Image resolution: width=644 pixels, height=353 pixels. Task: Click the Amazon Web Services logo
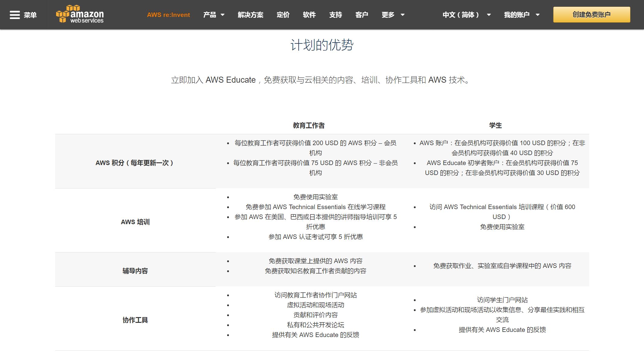point(80,14)
